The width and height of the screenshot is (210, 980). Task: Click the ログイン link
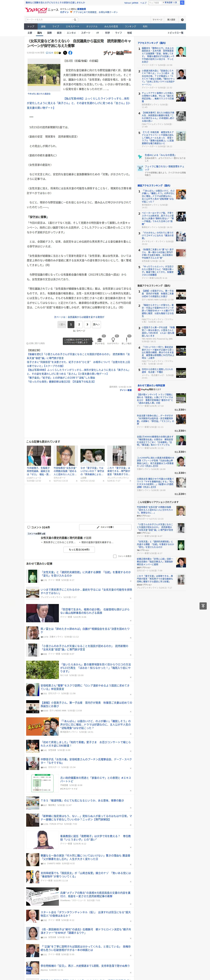click(64, 12)
